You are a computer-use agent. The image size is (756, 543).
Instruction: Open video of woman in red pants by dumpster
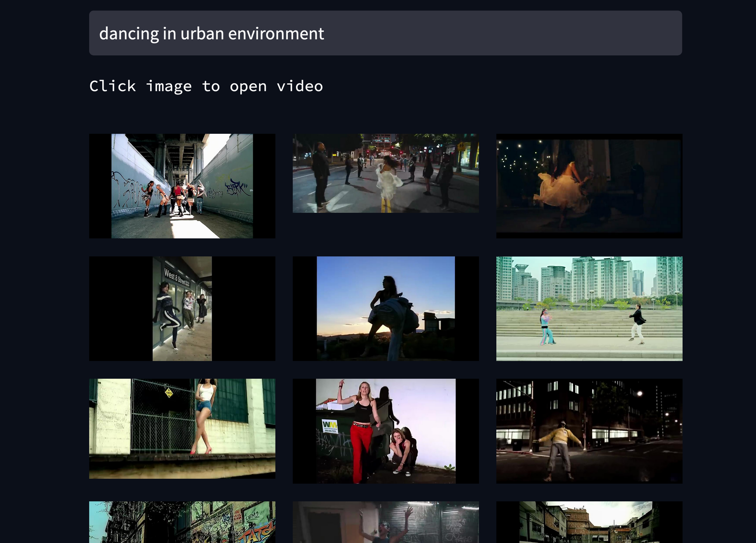pos(386,431)
